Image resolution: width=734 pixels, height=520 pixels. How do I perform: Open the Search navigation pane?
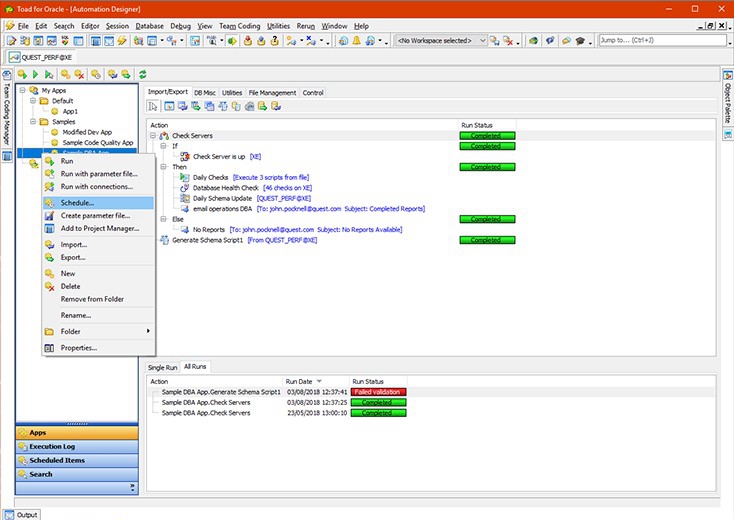click(x=77, y=474)
